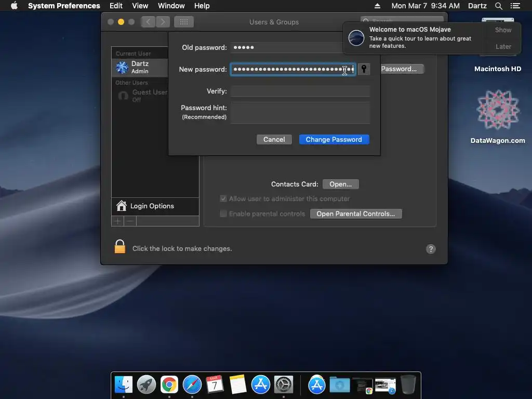Open Finder from the Dock
The width and height of the screenshot is (532, 399).
coord(124,385)
